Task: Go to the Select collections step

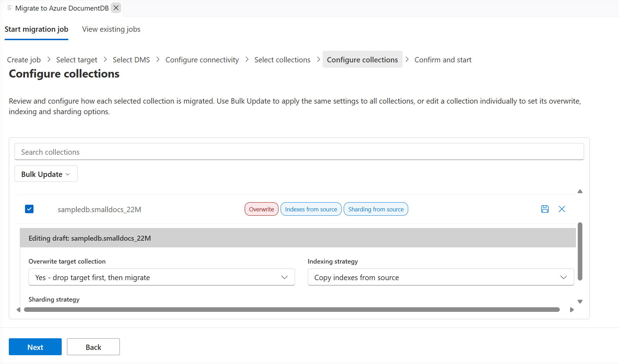Action: pos(282,60)
